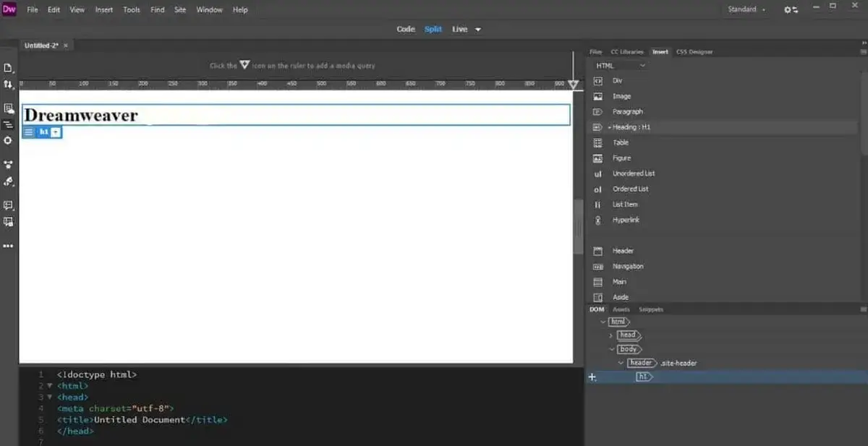Image resolution: width=868 pixels, height=446 pixels.
Task: Insert a Div element icon
Action: point(597,81)
